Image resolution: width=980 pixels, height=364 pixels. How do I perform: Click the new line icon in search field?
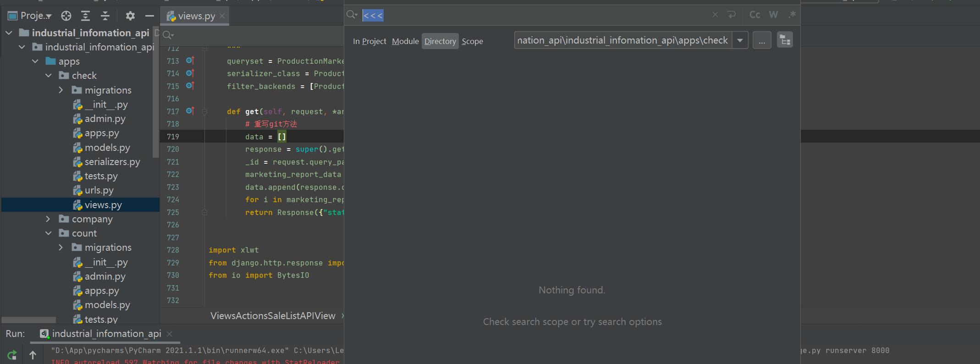tap(732, 15)
